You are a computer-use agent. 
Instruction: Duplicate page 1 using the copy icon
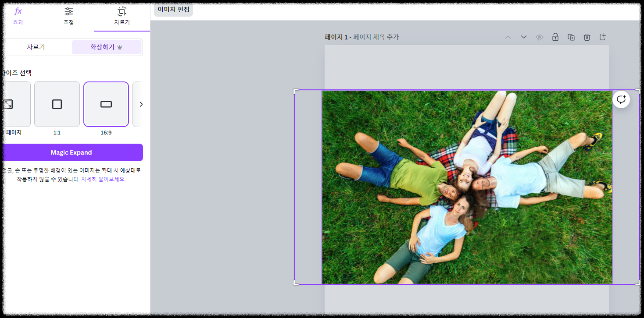(571, 37)
